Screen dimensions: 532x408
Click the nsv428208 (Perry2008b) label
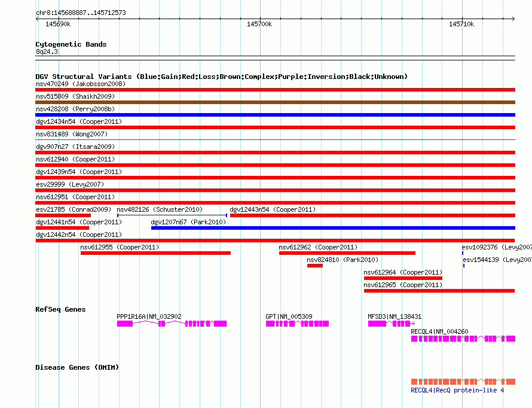(x=75, y=109)
